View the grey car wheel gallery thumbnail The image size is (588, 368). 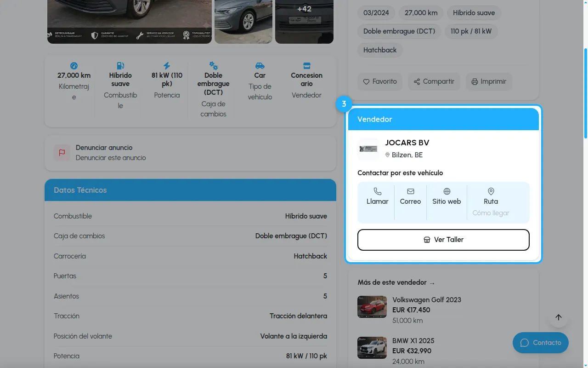point(243,22)
